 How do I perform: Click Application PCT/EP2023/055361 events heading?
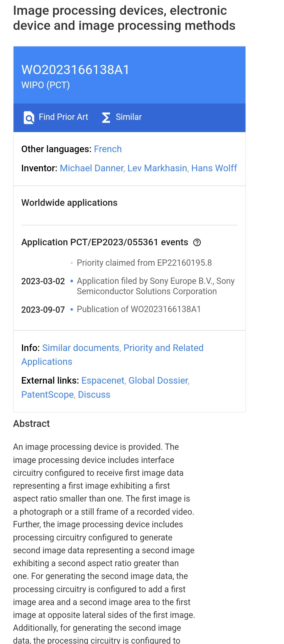(x=105, y=242)
